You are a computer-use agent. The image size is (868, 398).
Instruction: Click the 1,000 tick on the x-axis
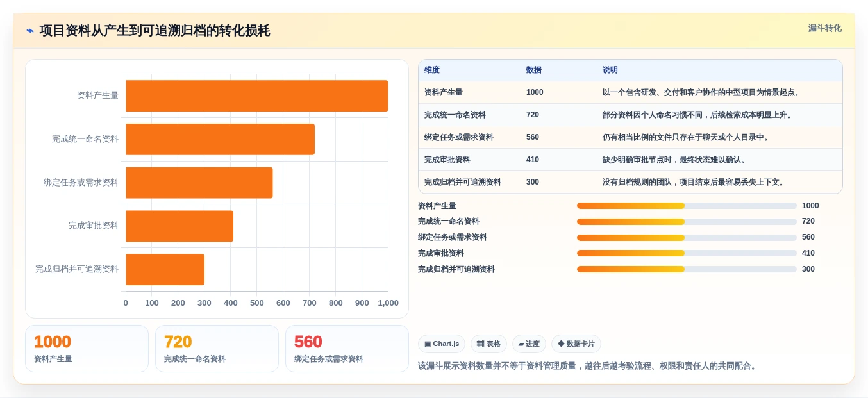tap(388, 303)
